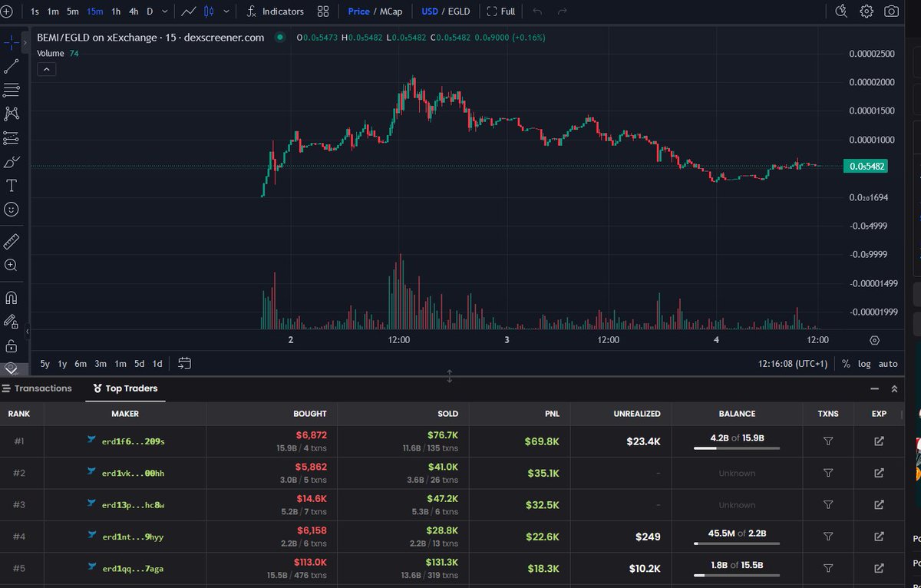
Task: Filter transactions of erd1qq...7aga
Action: 828,568
